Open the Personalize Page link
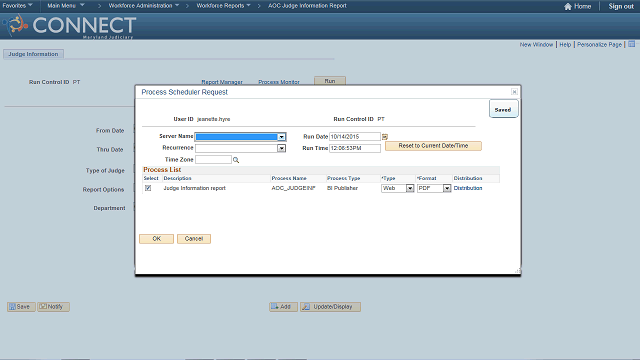640x360 pixels. pyautogui.click(x=599, y=44)
